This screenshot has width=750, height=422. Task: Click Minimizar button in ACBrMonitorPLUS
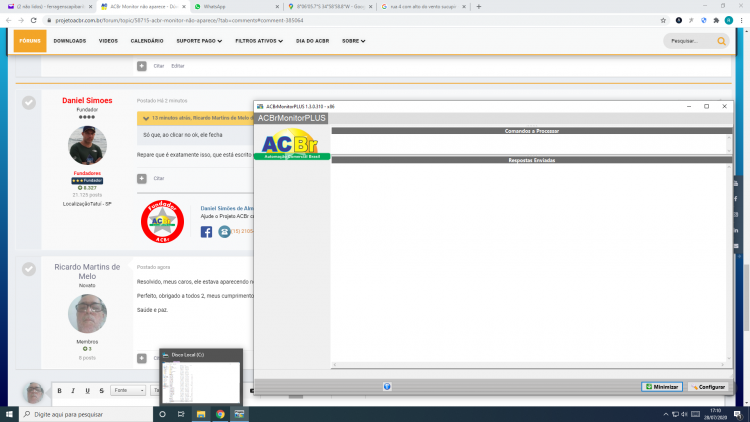[x=662, y=387]
